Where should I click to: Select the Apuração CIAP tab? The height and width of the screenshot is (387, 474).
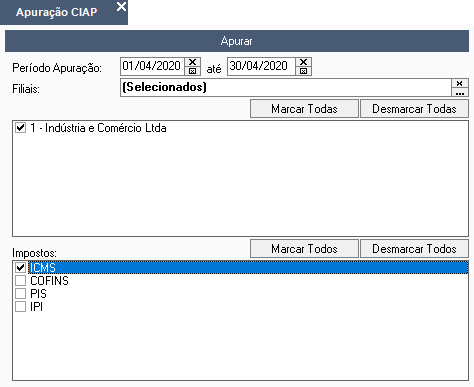(x=57, y=12)
